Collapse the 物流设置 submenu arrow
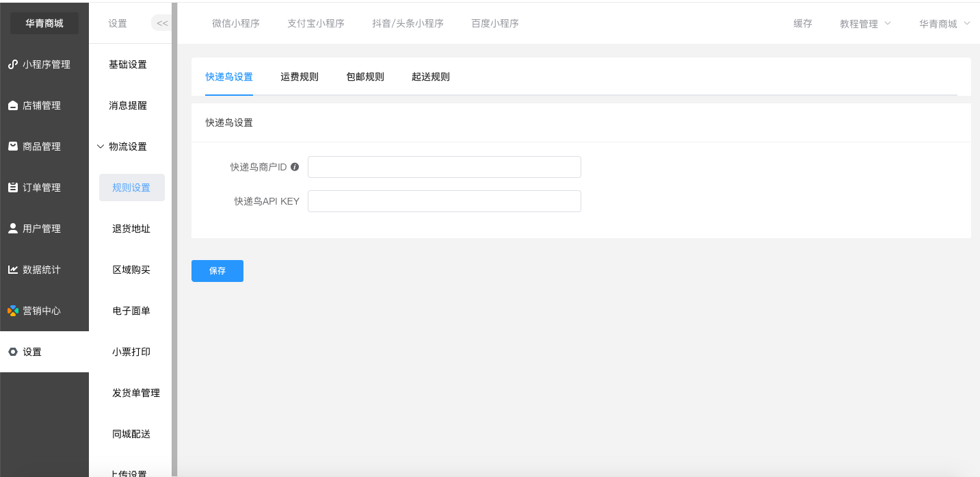 [101, 146]
